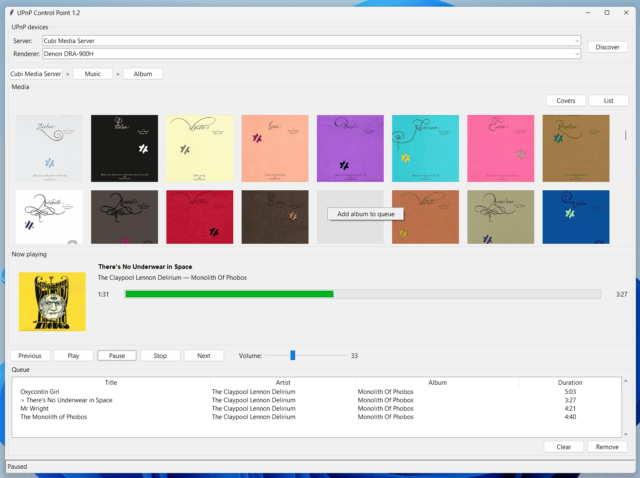Click the 5:03 duration cell
640x478 pixels.
[570, 391]
